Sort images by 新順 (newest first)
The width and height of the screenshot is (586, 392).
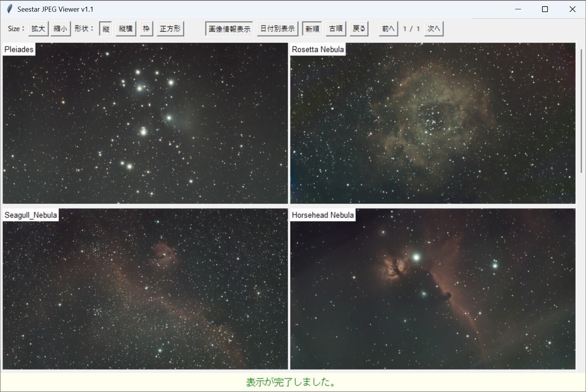312,28
